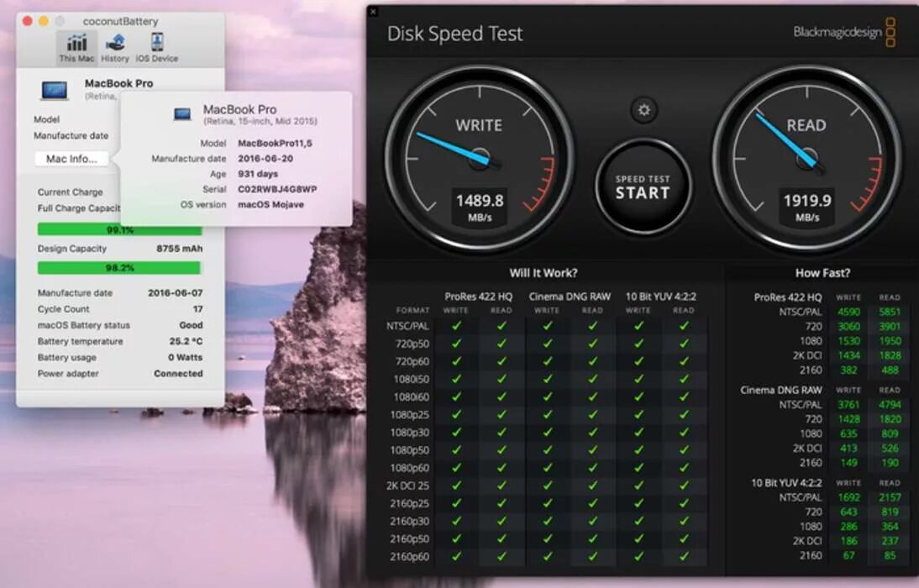Click ProRes 422 HQ read checkmark for 720p50
Screen dimensions: 919x588
[x=502, y=344]
